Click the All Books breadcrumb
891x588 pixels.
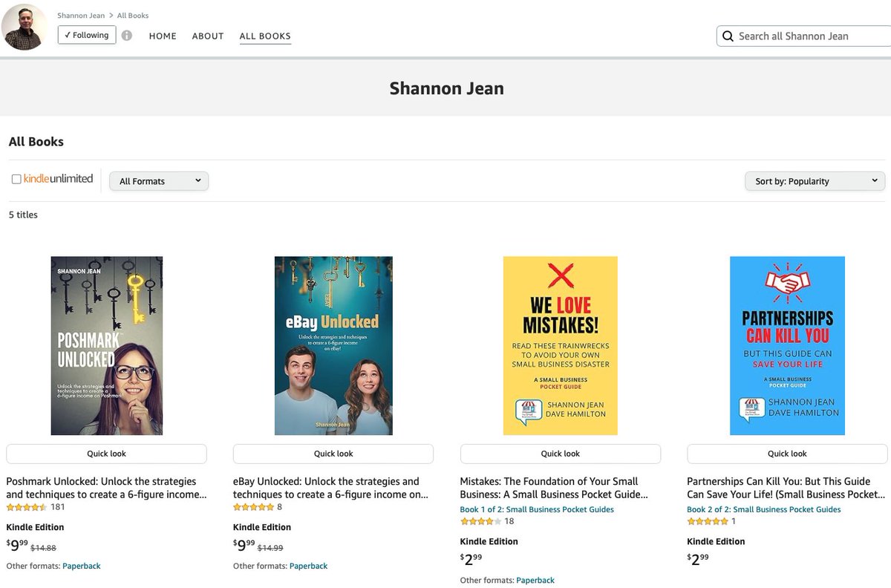133,15
